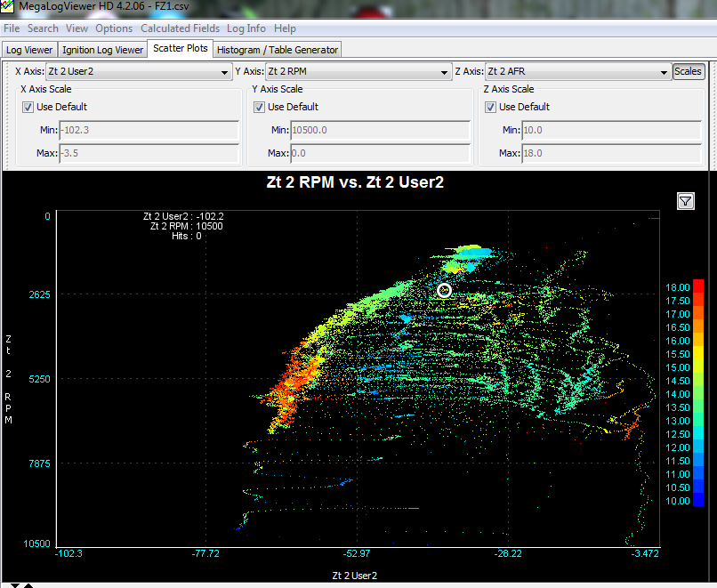Open the Log Info menu
This screenshot has width=717, height=588.
246,28
